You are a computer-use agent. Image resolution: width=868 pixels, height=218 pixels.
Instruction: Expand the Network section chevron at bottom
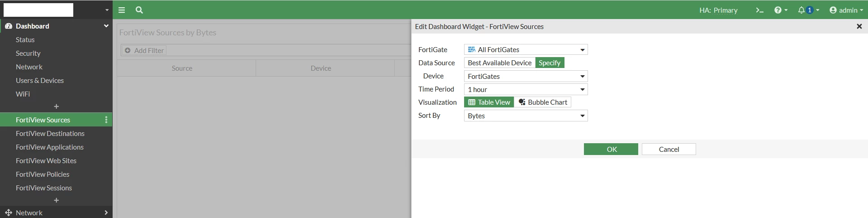point(106,213)
